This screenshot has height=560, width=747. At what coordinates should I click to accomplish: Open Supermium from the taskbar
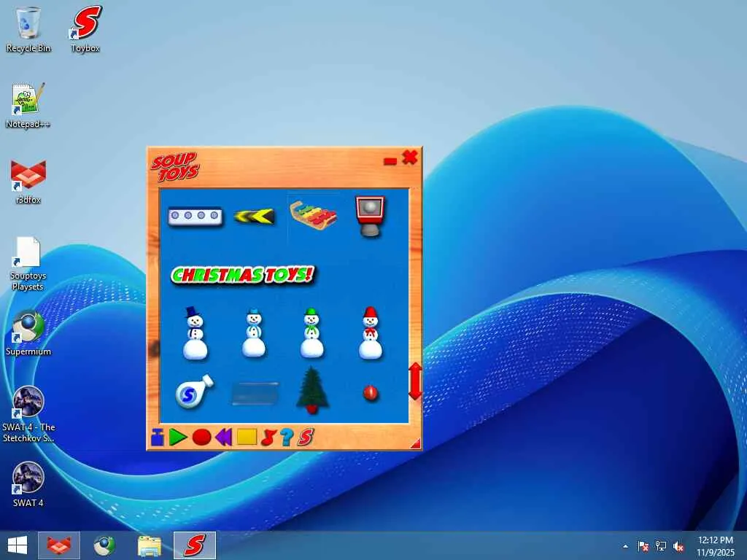104,545
